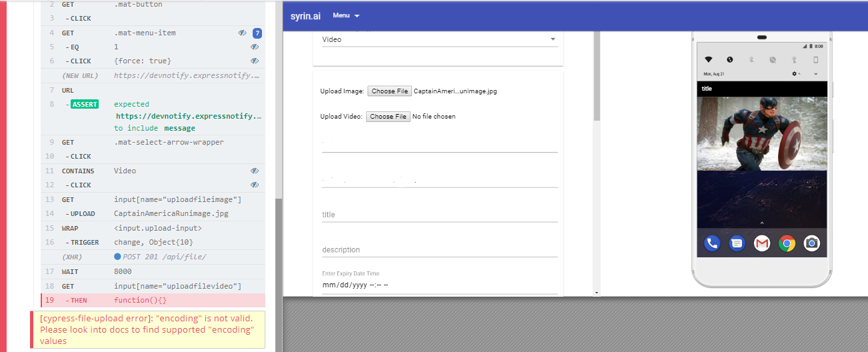Click the 'title' bar in the phone notification
Image resolution: width=868 pixels, height=352 pixels.
762,89
